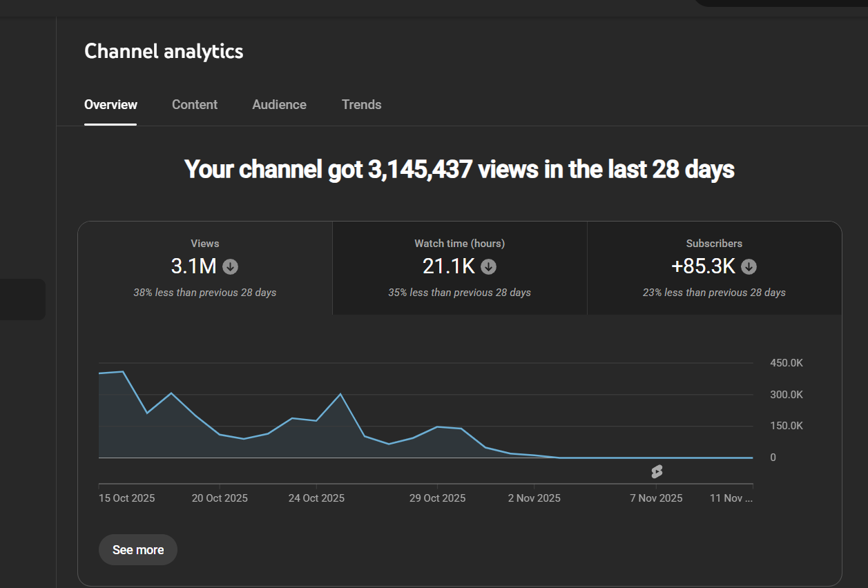Click the 24 Oct 2025 axis date label
The image size is (868, 588).
click(x=316, y=498)
